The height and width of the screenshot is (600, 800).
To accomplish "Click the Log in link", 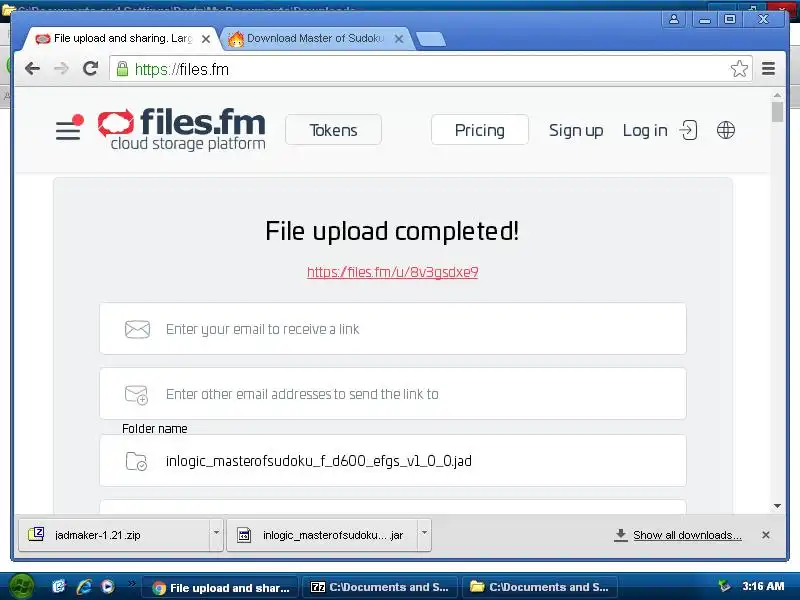I will point(645,131).
